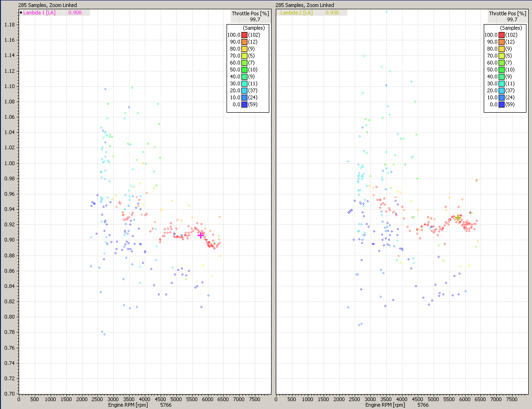Click the magenta crosshair cursor on Lambda 1 plot
This screenshot has width=532, height=409.
201,235
